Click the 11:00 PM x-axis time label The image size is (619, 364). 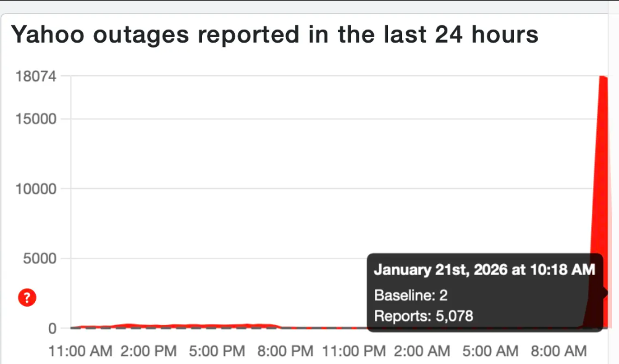pyautogui.click(x=355, y=352)
